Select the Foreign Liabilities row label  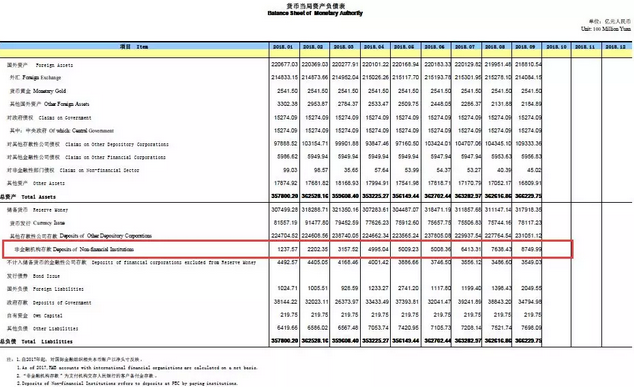click(45, 289)
